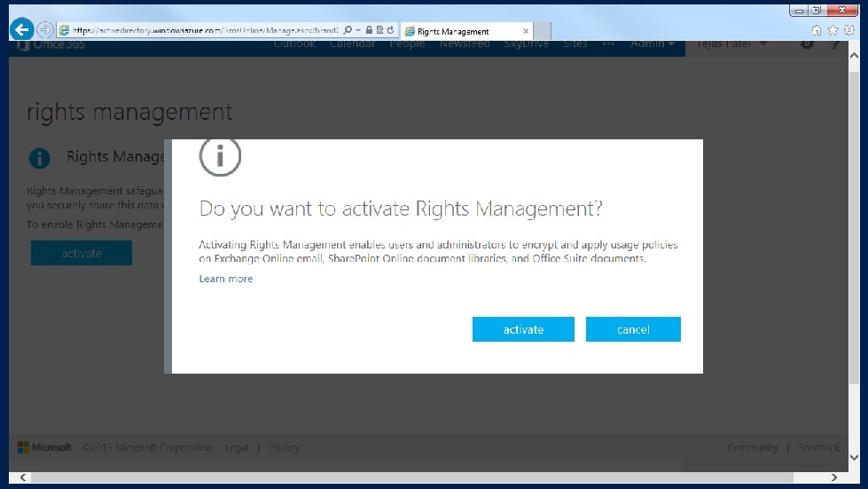Open a new browser tab
868x489 pixels.
click(543, 32)
